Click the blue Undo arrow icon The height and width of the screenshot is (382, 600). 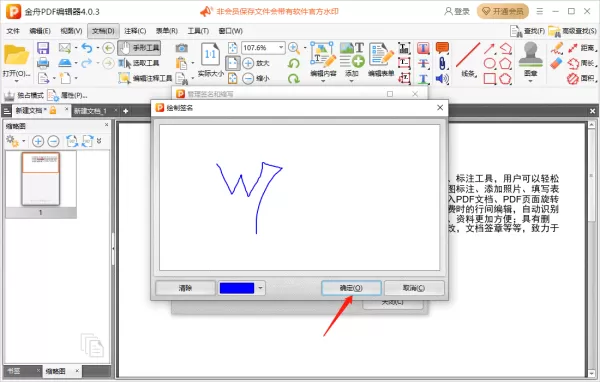[87, 48]
